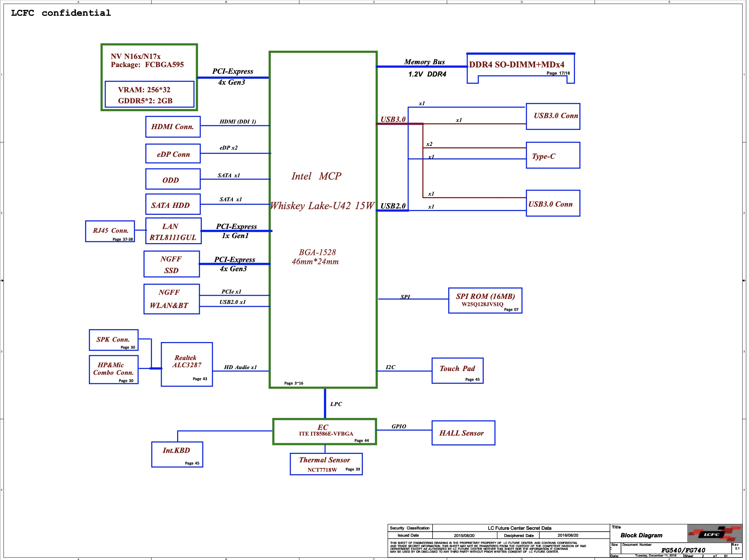Image resolution: width=749 pixels, height=560 pixels.
Task: Click the "W25Q128JVSIQ" part number
Action: pyautogui.click(x=482, y=304)
